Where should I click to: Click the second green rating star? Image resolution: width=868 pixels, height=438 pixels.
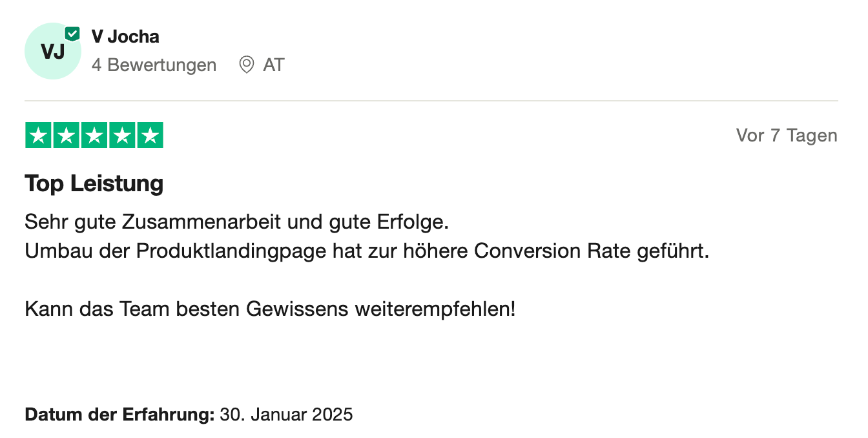click(67, 136)
